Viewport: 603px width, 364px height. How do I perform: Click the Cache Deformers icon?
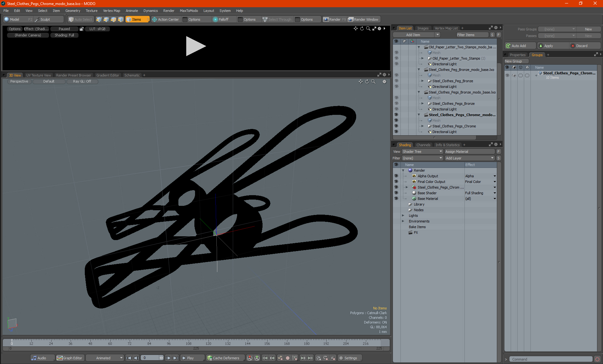(x=210, y=358)
